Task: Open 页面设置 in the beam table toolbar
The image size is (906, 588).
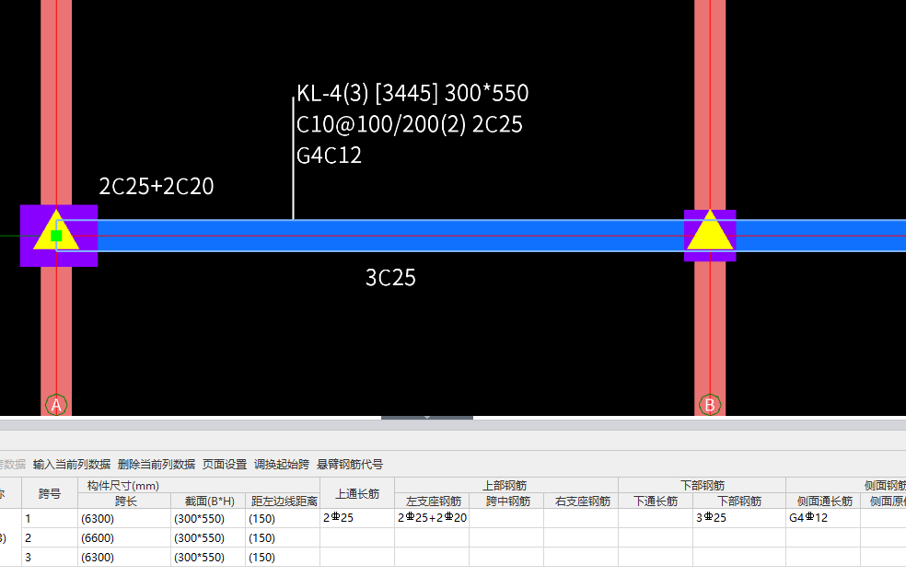Action: click(x=225, y=465)
